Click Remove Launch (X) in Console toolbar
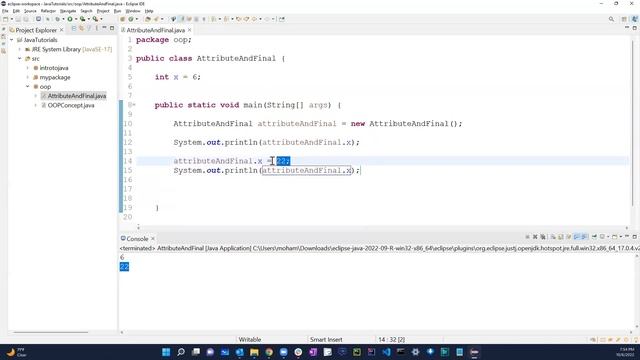This screenshot has height=360, width=640. coord(535,237)
